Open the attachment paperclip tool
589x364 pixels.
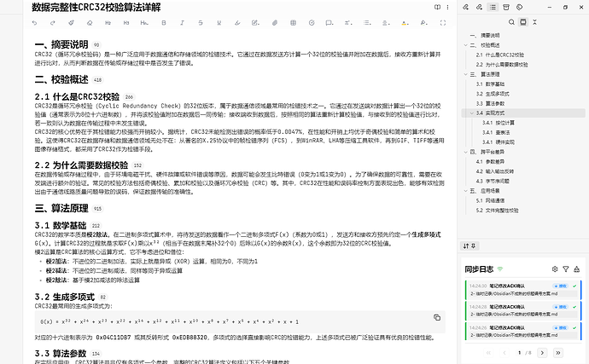coord(275,23)
